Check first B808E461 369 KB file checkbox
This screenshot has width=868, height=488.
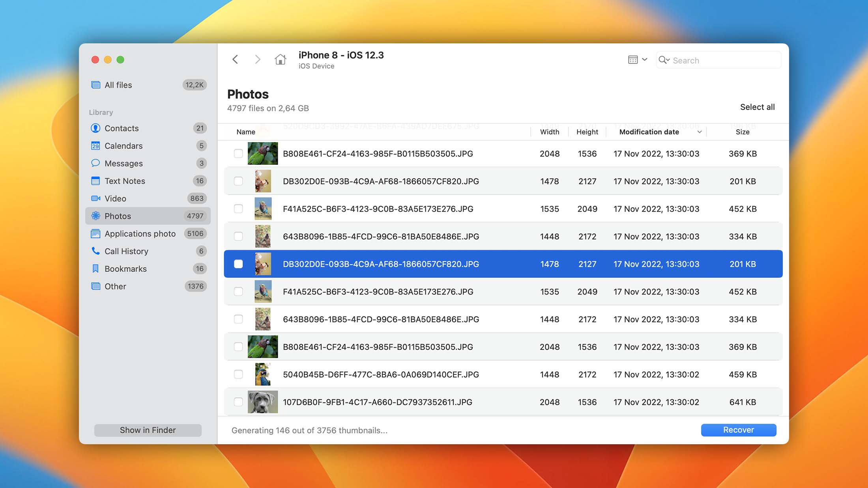[238, 153]
